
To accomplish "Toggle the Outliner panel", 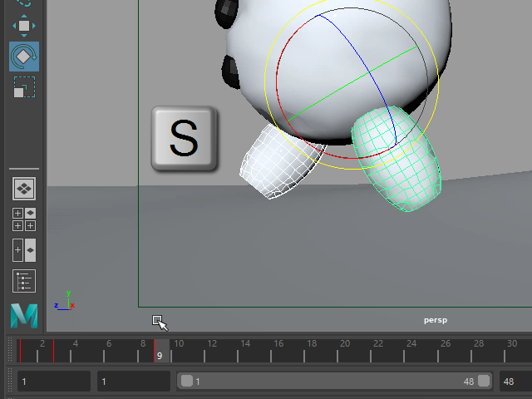I will click(24, 281).
